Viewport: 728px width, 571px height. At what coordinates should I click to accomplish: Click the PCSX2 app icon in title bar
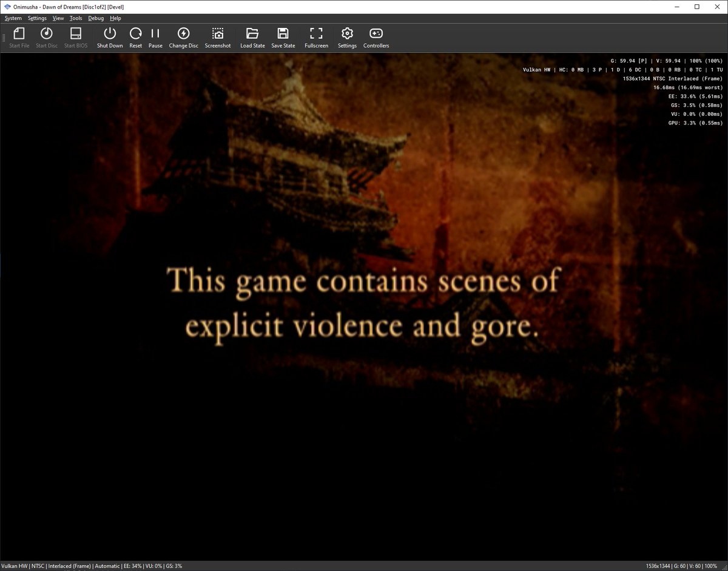(7, 7)
